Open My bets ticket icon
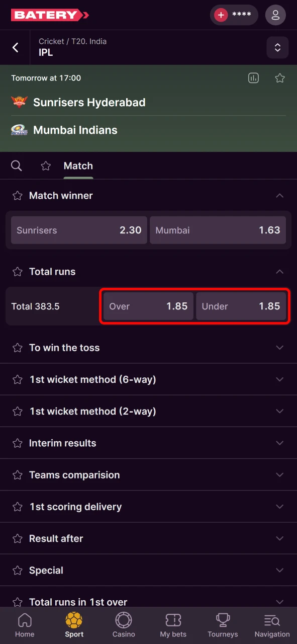 [173, 624]
